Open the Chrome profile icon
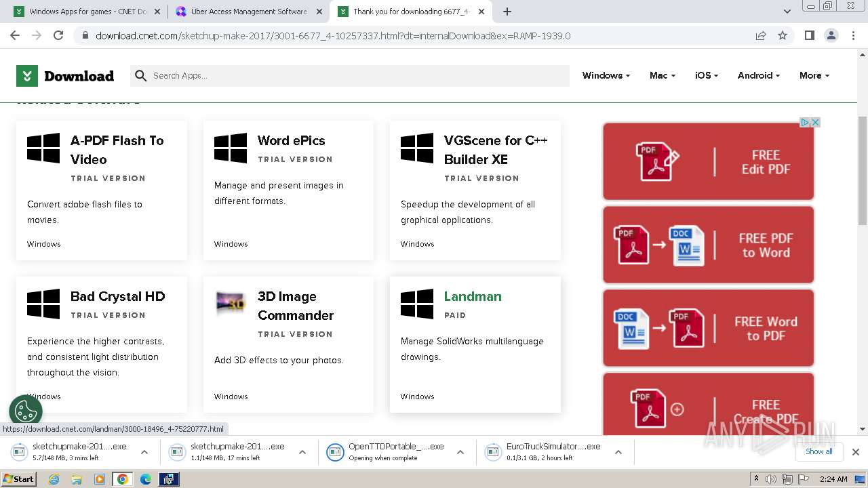This screenshot has height=488, width=868. coord(831,35)
